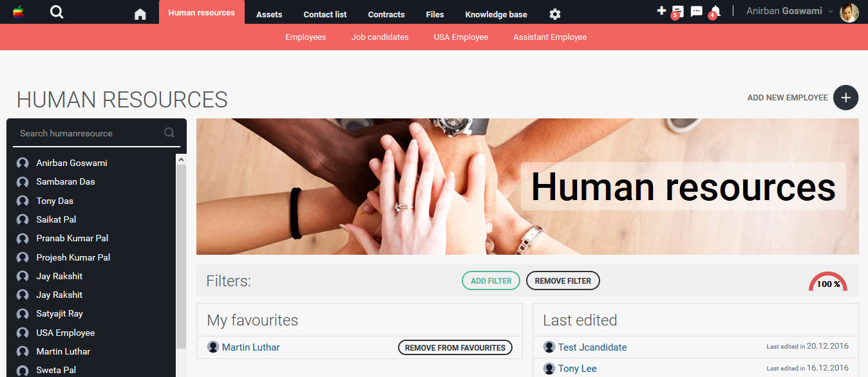Click the avatar icon beside Tony Das

click(23, 201)
